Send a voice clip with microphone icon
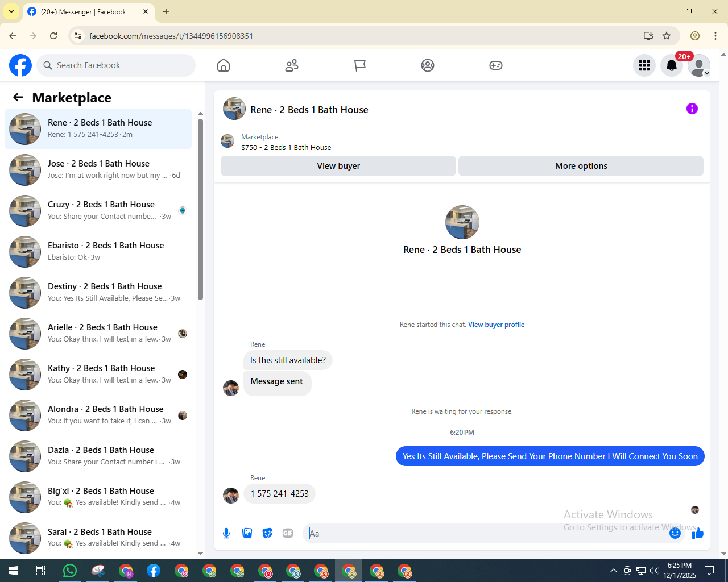 pos(226,533)
